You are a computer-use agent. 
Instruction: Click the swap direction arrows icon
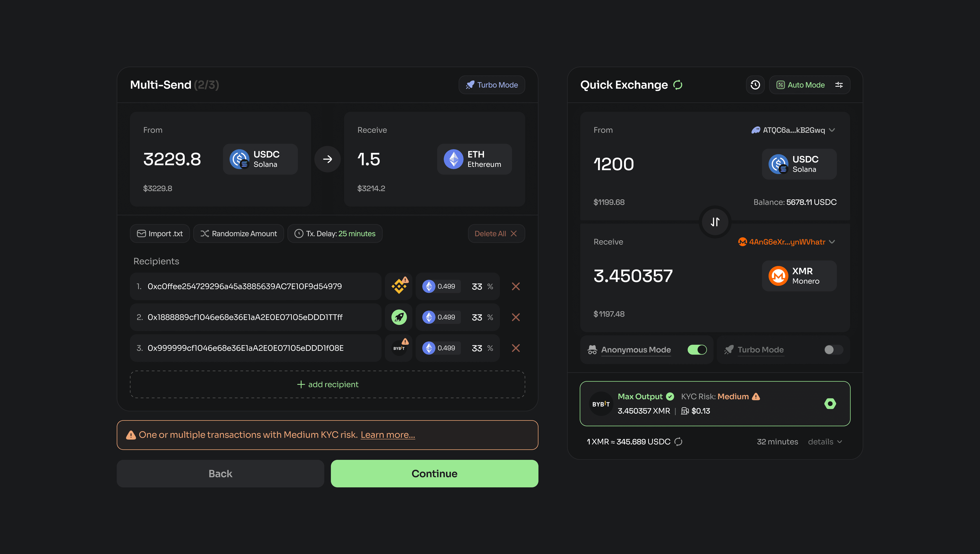coord(715,222)
